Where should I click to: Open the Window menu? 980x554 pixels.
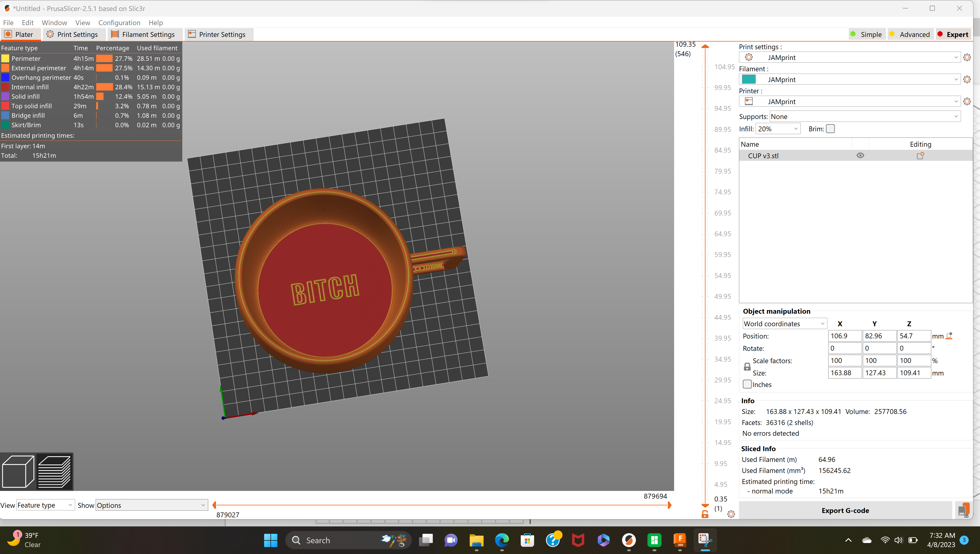[54, 23]
